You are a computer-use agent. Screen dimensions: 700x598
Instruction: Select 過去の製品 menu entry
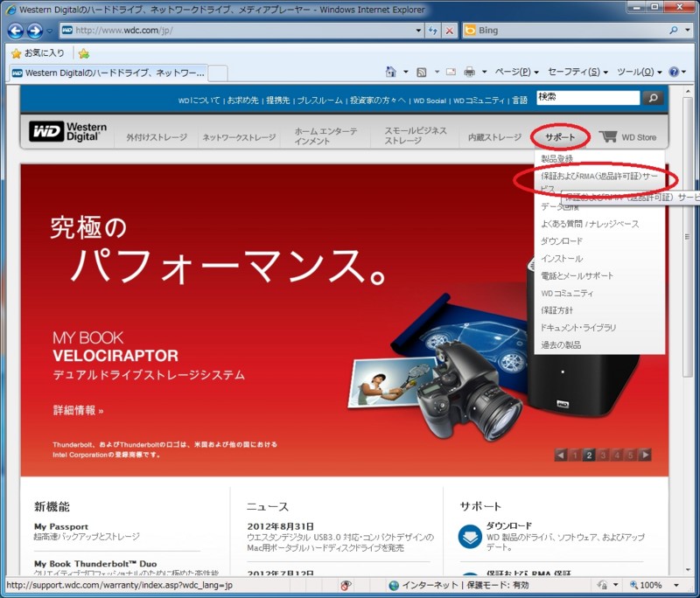tap(561, 345)
